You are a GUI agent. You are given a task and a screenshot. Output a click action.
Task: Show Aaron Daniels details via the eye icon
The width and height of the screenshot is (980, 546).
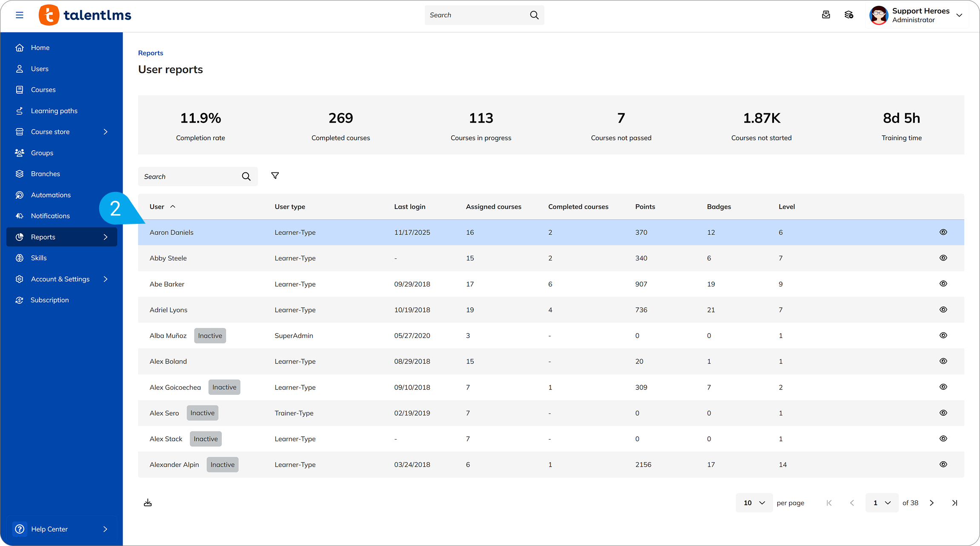tap(943, 232)
